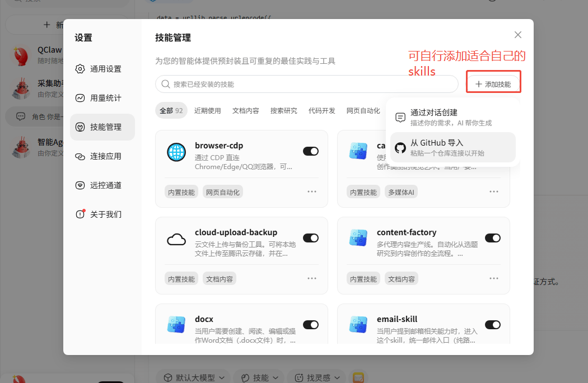The image size is (588, 383).
Task: Open more options for cloud-upload-backup card
Action: (x=311, y=278)
